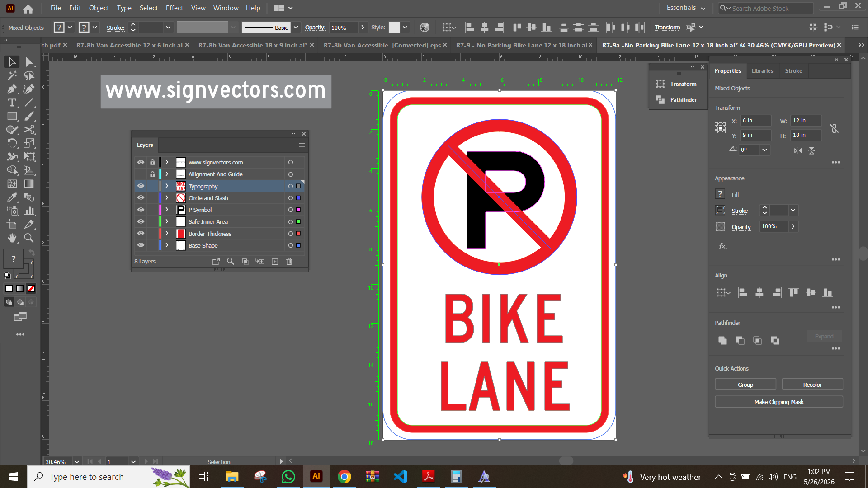This screenshot has width=868, height=488.
Task: Select the Type tool
Action: coord(12,103)
